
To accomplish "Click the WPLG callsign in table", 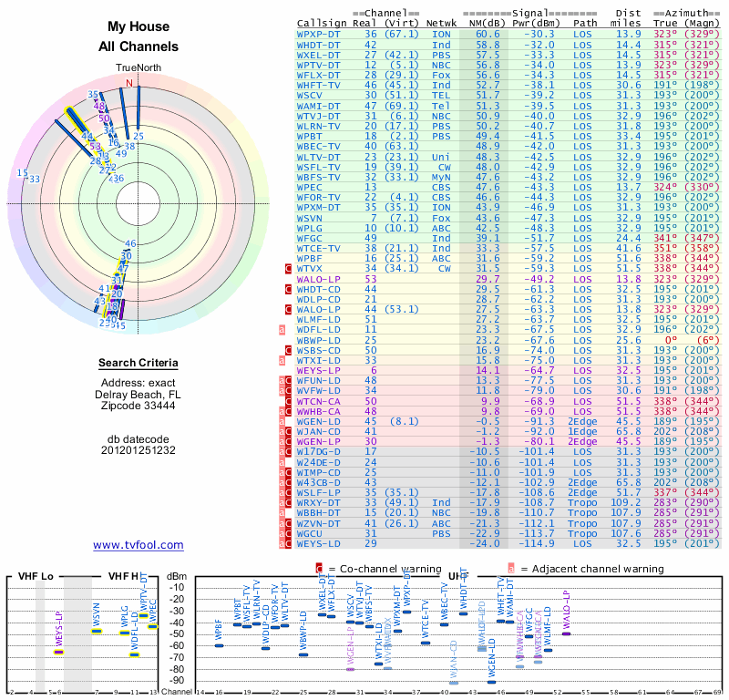I will tap(310, 229).
